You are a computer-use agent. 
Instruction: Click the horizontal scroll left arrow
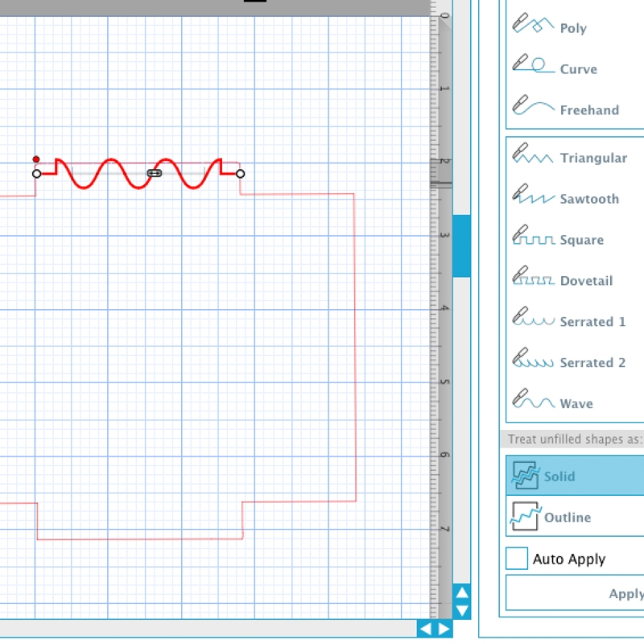click(x=426, y=629)
